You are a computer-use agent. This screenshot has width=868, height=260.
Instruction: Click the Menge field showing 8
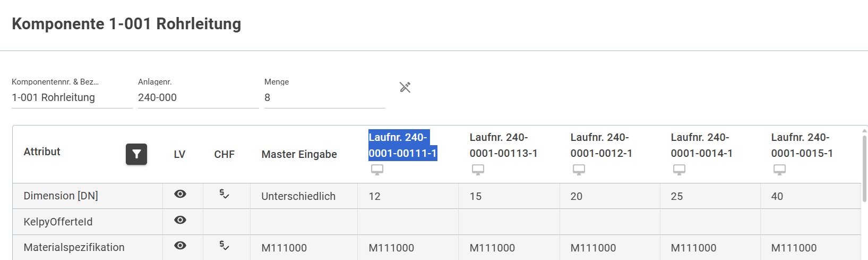point(324,98)
